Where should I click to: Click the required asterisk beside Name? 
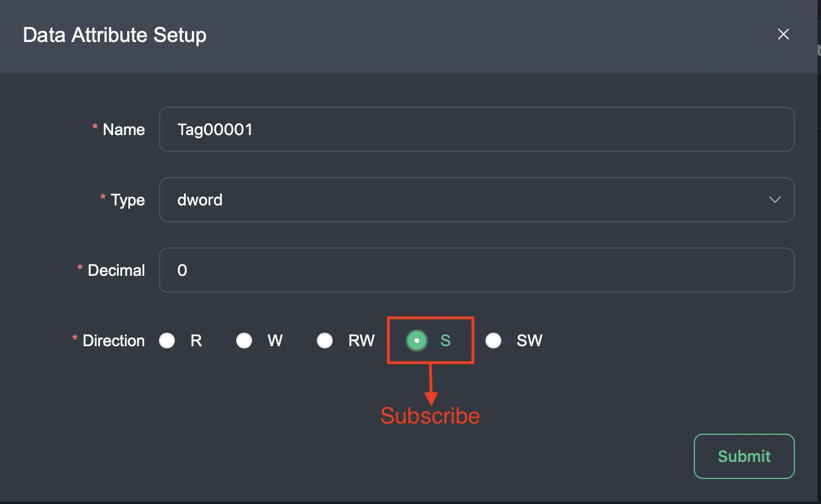tap(94, 129)
